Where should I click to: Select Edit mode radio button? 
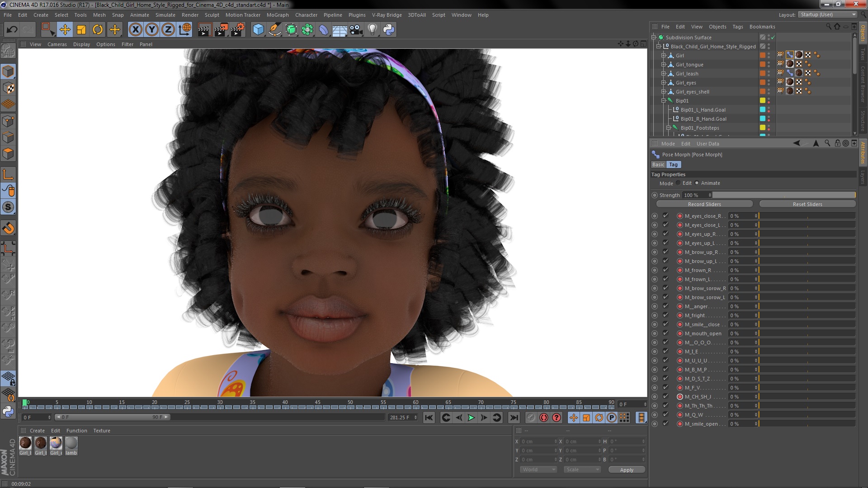coord(678,183)
